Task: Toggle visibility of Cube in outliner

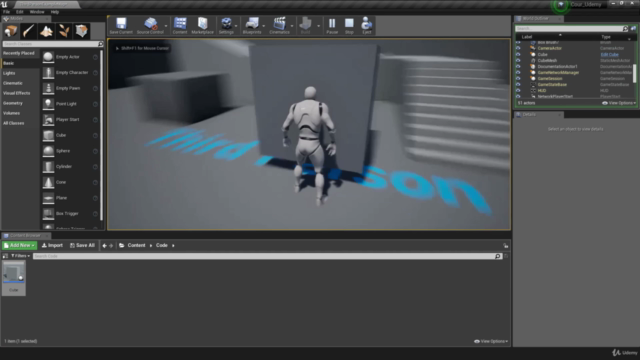Action: [518, 54]
